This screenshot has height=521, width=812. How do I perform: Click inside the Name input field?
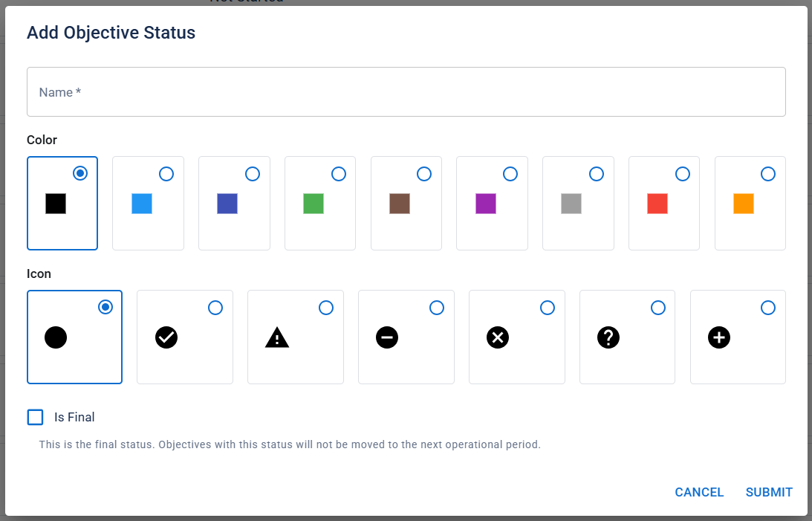tap(406, 91)
